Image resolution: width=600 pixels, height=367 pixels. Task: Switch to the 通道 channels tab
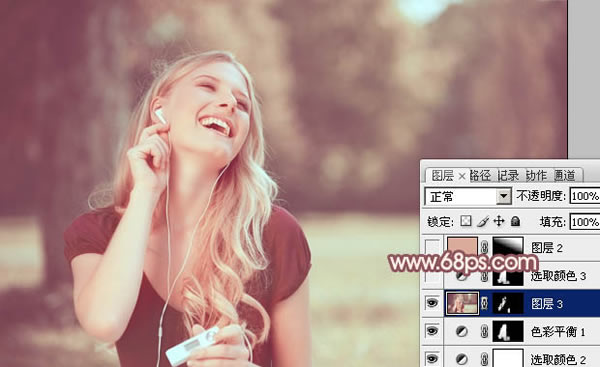pyautogui.click(x=565, y=176)
